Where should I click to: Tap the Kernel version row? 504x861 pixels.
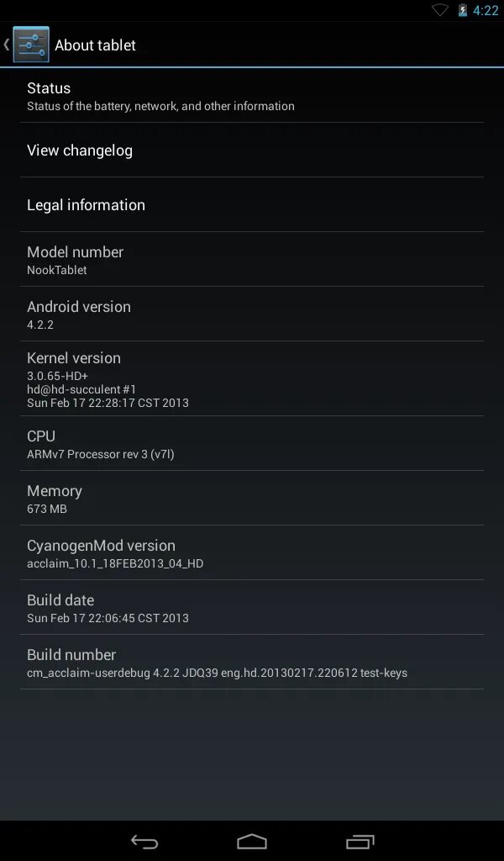(252, 378)
